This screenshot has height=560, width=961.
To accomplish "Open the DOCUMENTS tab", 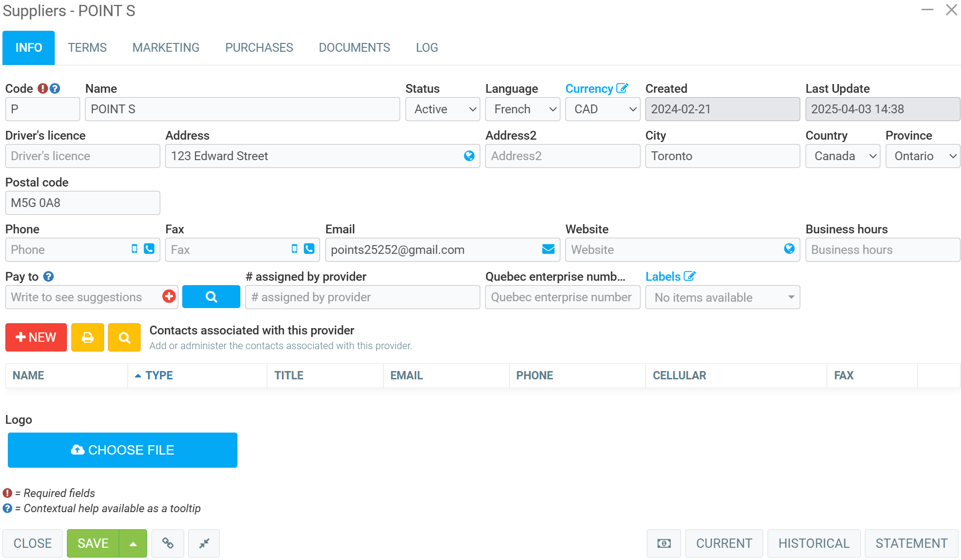I will pyautogui.click(x=354, y=47).
